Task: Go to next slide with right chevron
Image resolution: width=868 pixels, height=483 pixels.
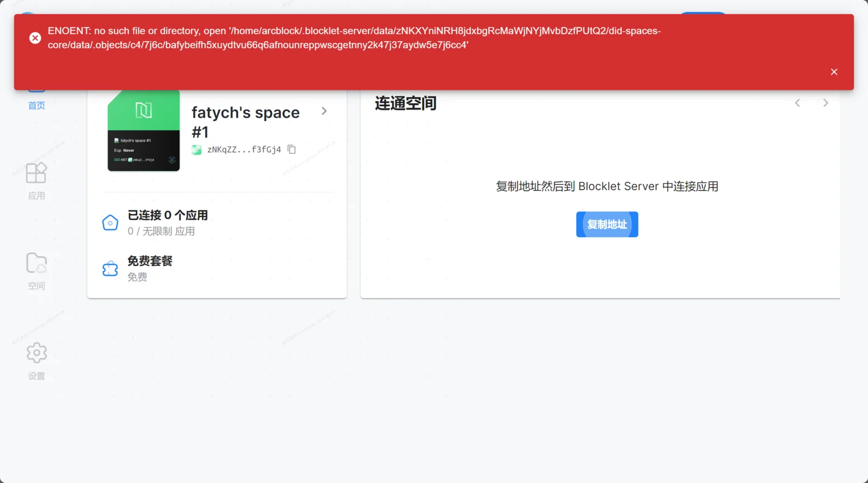Action: 826,103
